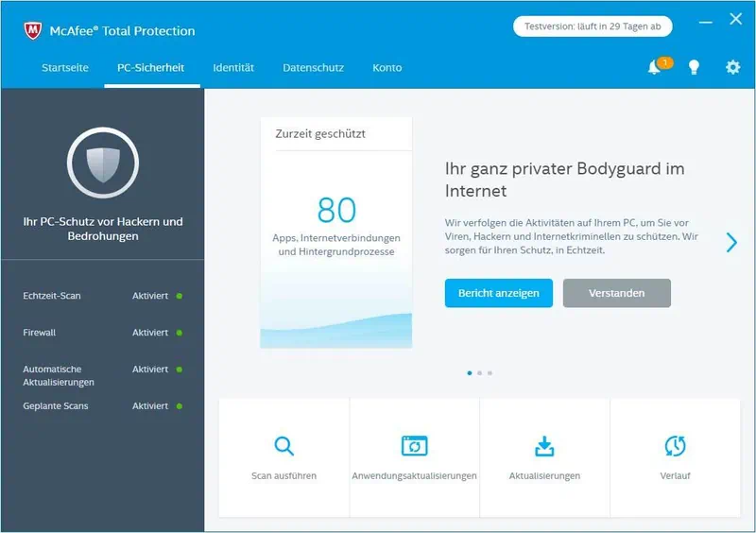Viewport: 756px width, 533px height.
Task: Click the Aktiviert status next to Firewall
Action: [x=150, y=333]
